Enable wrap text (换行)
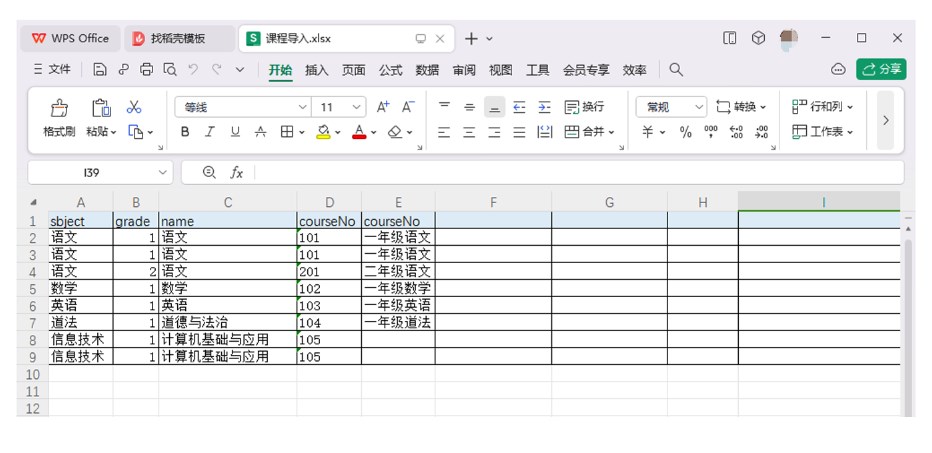The width and height of the screenshot is (932, 453). coord(584,107)
